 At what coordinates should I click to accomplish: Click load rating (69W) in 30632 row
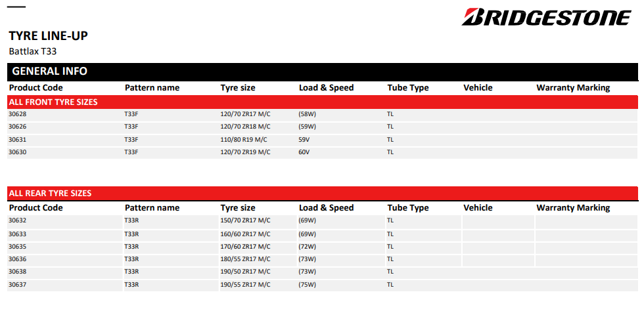pyautogui.click(x=308, y=220)
